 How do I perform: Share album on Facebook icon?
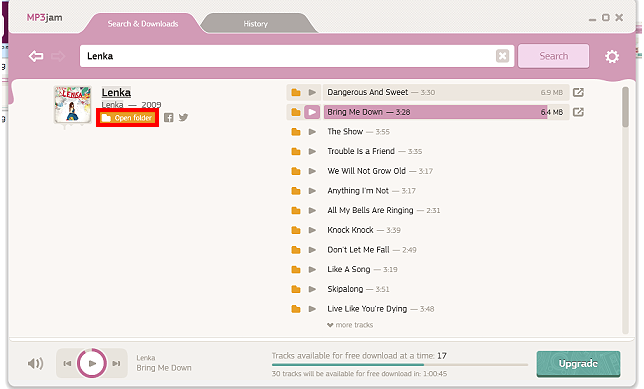pos(168,117)
